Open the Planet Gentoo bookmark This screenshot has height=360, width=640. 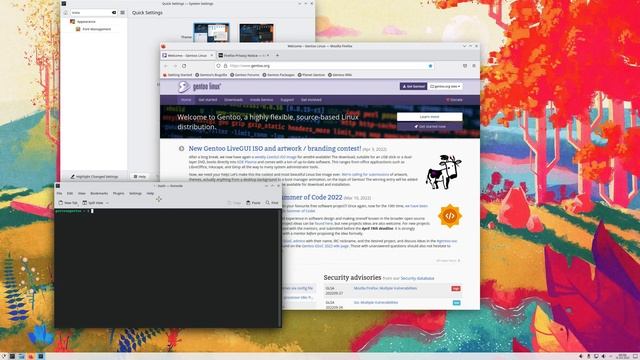click(311, 75)
